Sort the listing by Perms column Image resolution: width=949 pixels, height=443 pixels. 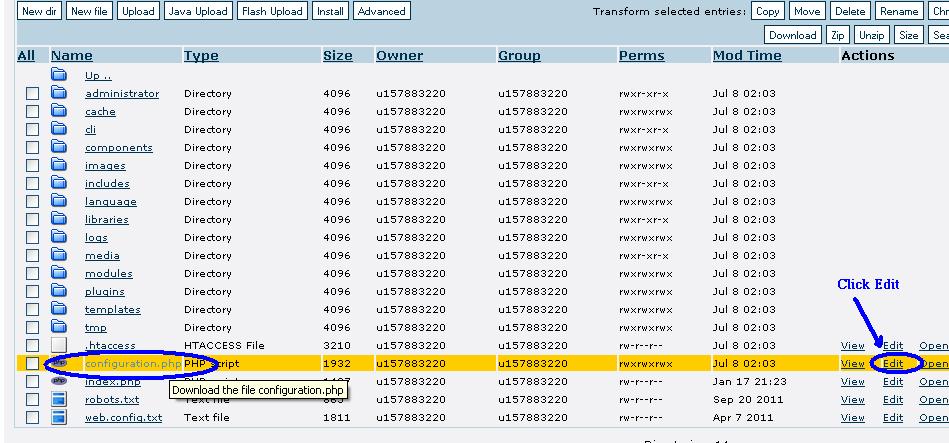click(642, 56)
